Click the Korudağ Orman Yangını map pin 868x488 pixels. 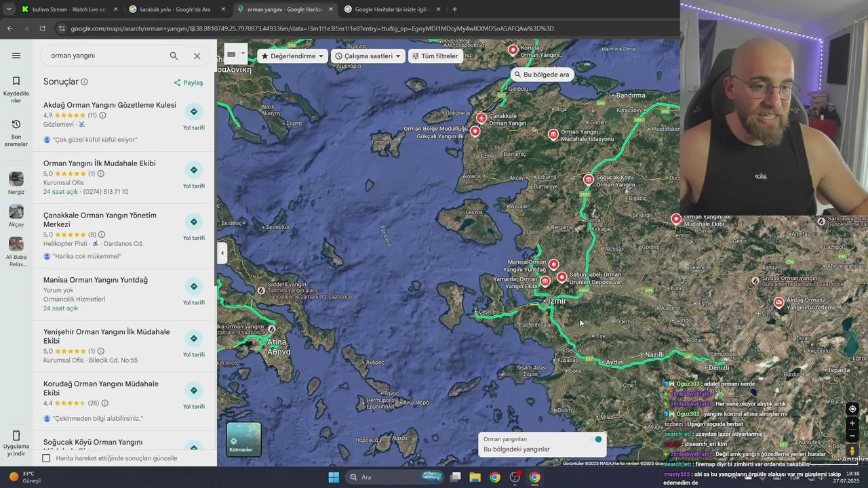513,49
